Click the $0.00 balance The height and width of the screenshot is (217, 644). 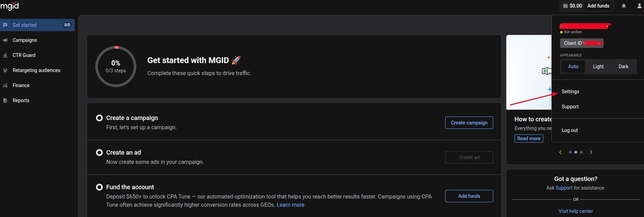pyautogui.click(x=576, y=6)
